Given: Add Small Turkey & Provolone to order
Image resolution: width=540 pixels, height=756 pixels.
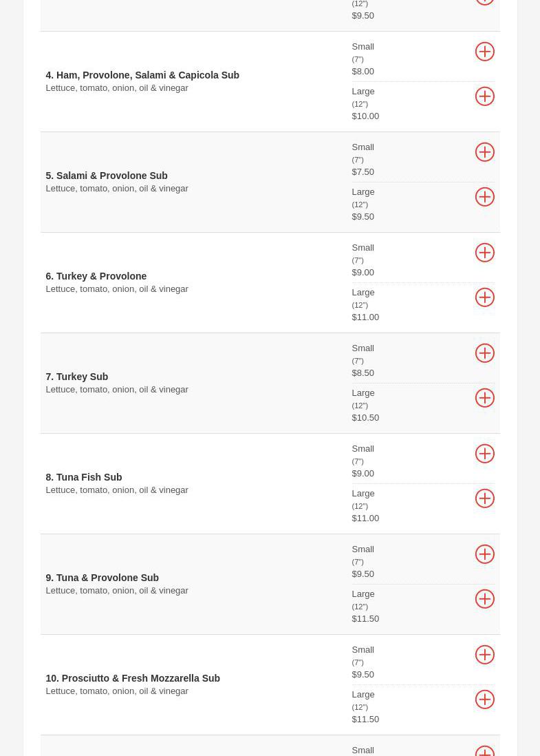Looking at the screenshot, I should pyautogui.click(x=484, y=253).
